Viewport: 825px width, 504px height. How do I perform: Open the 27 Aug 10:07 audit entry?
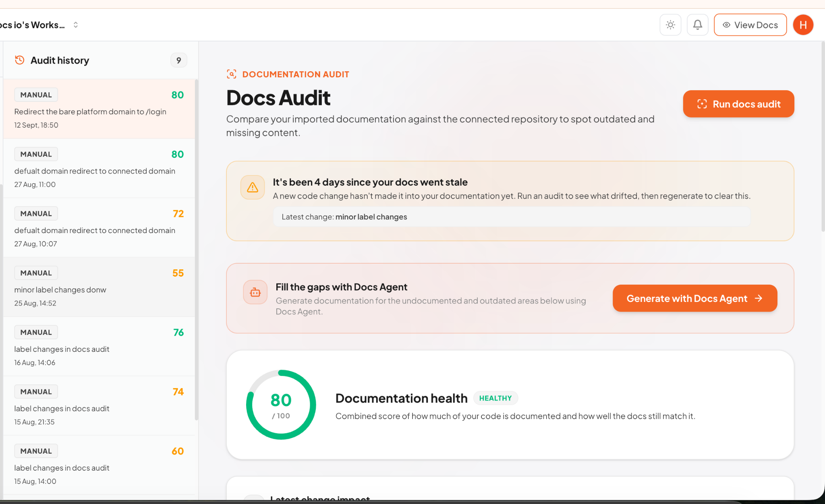coord(99,227)
